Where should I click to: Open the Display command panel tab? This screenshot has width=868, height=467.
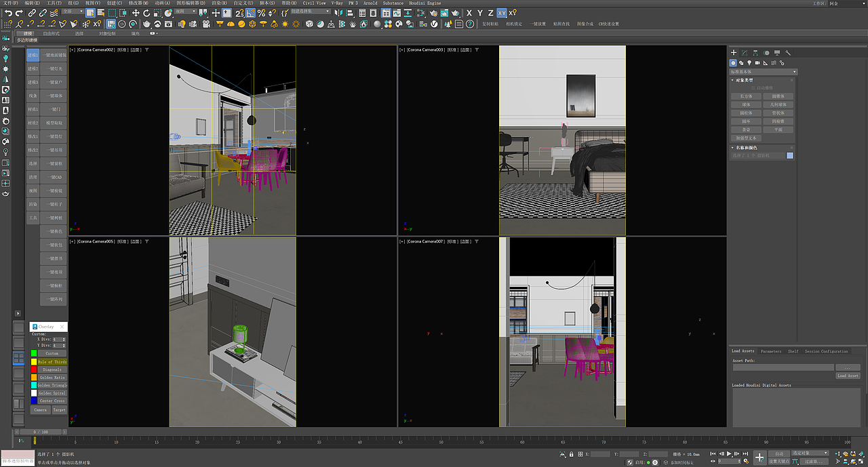(777, 52)
